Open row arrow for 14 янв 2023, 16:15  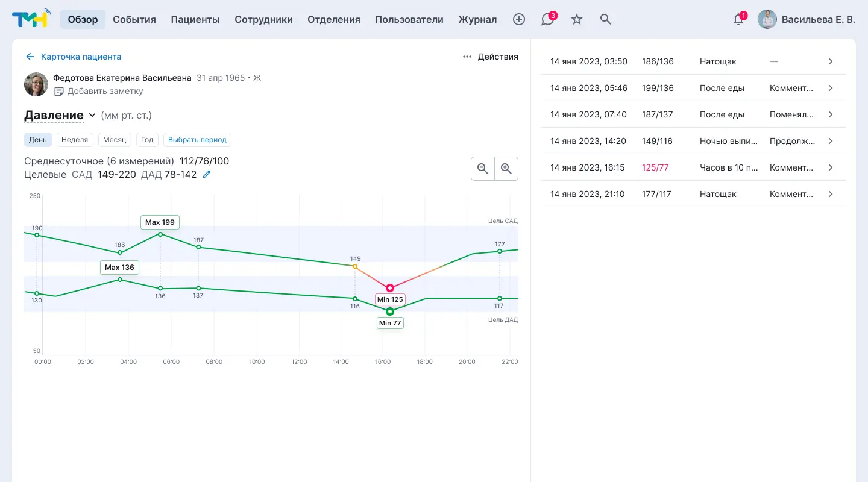click(x=831, y=167)
